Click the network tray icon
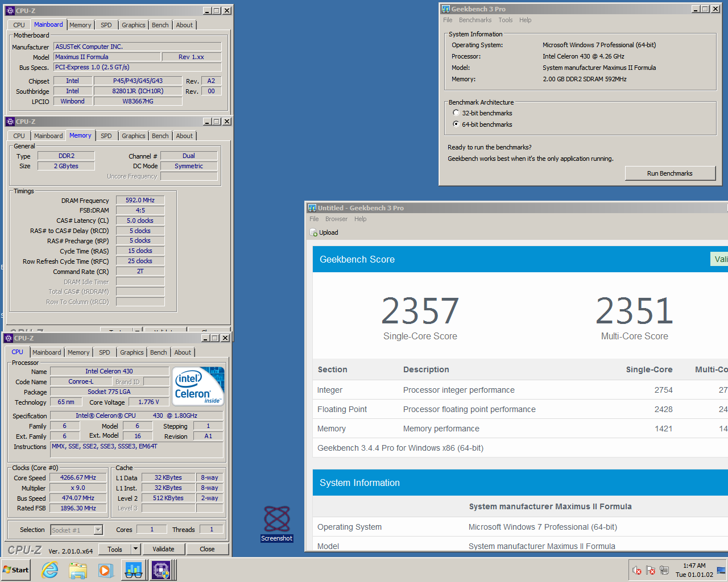The height and width of the screenshot is (582, 728). tap(664, 570)
